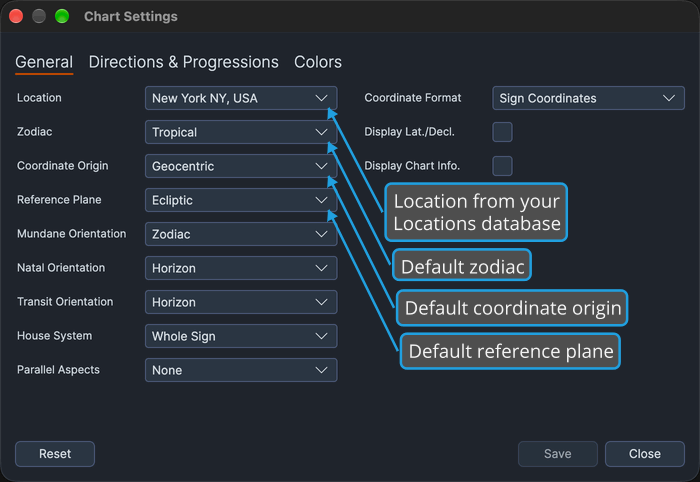Zoom the window using the green button

[62, 17]
